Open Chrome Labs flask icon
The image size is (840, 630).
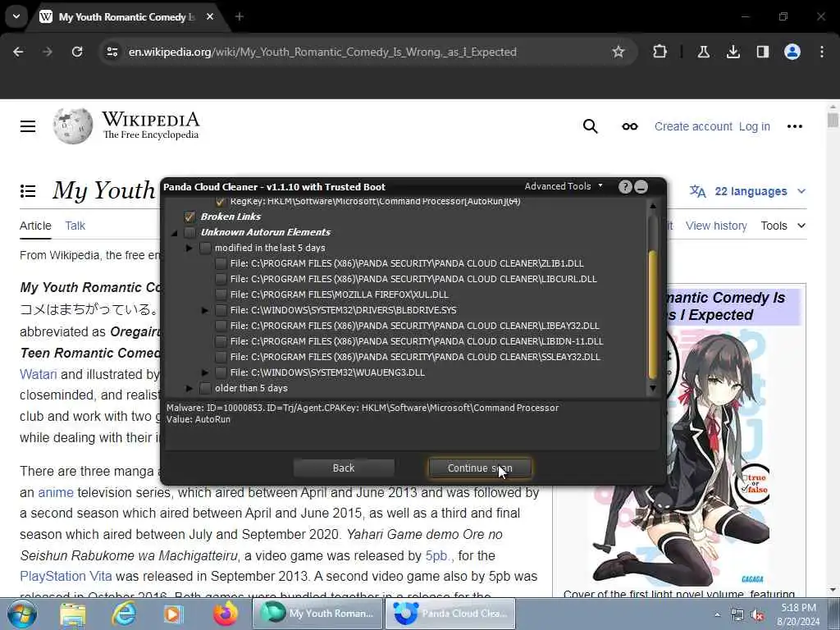pos(703,52)
